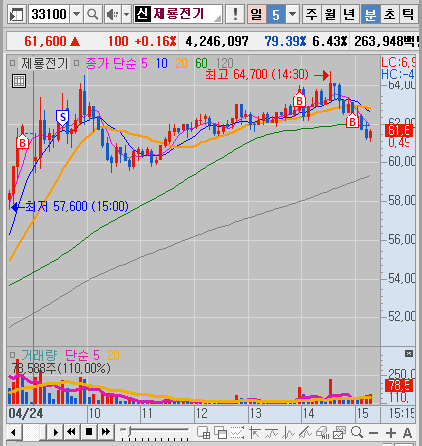Switch to 주 weekly chart tab
The width and height of the screenshot is (422, 446).
(312, 14)
